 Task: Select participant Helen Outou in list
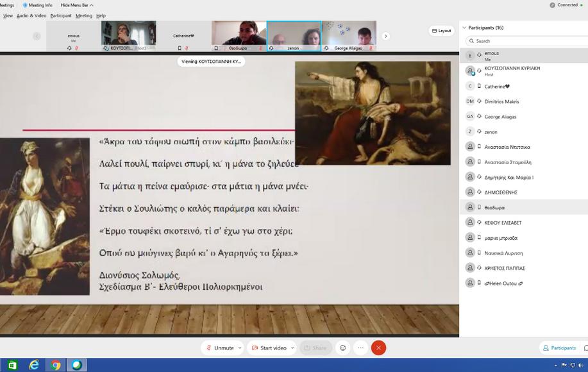[x=524, y=283]
